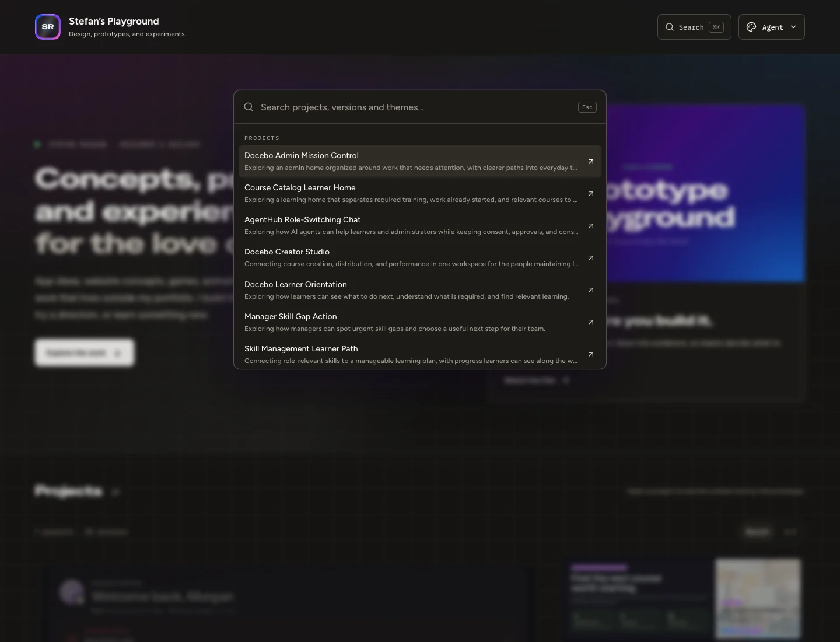The image size is (840, 642).
Task: Open arrow icon for Docebo Learner Orientation
Action: point(590,290)
